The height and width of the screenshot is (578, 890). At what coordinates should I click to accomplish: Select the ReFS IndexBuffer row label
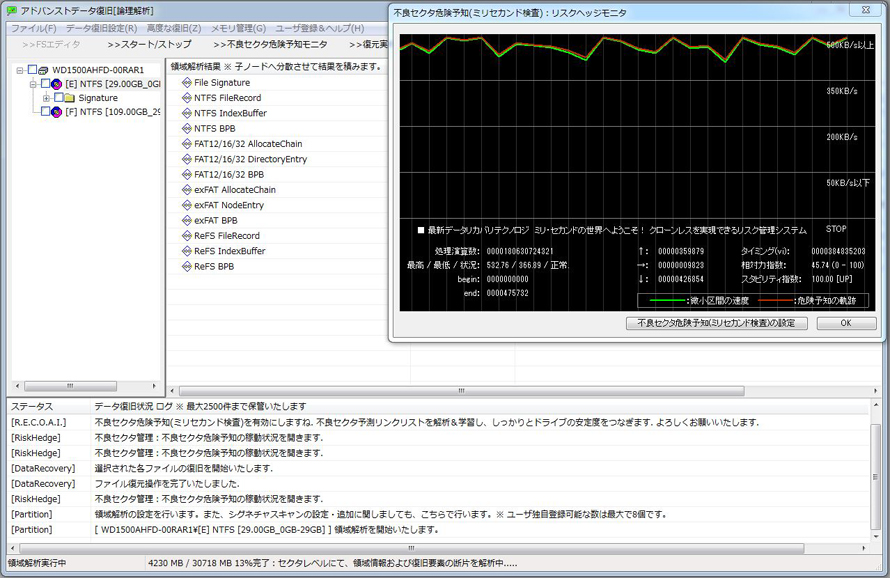pyautogui.click(x=229, y=251)
